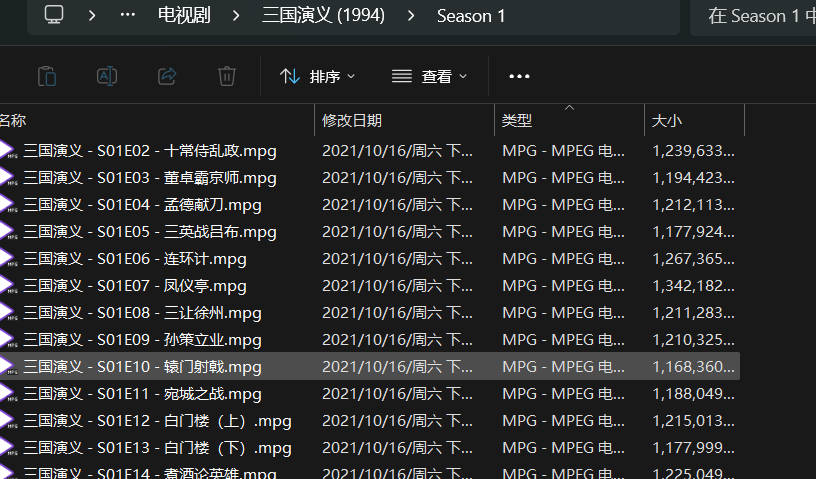Open the 排序 sort dropdown
Image resolution: width=816 pixels, height=479 pixels.
[317, 77]
